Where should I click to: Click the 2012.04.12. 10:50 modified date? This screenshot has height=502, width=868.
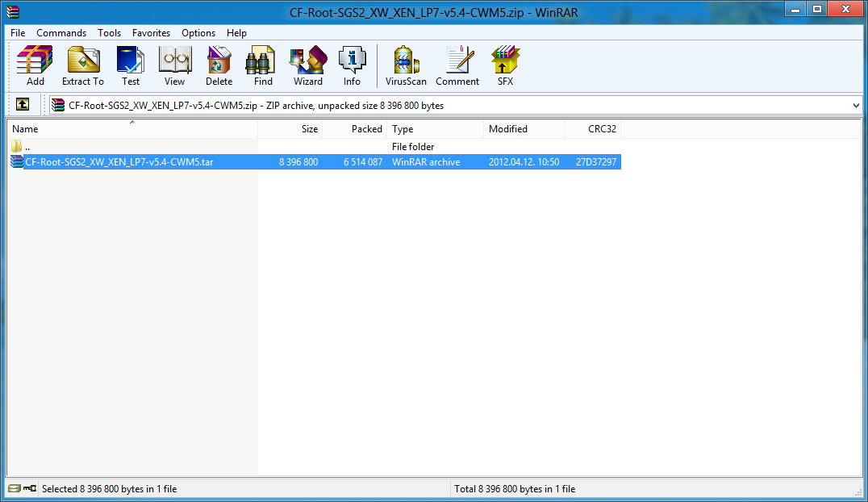pyautogui.click(x=524, y=161)
